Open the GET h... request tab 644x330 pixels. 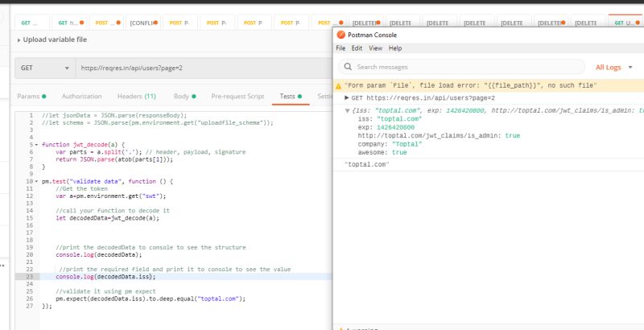point(70,23)
